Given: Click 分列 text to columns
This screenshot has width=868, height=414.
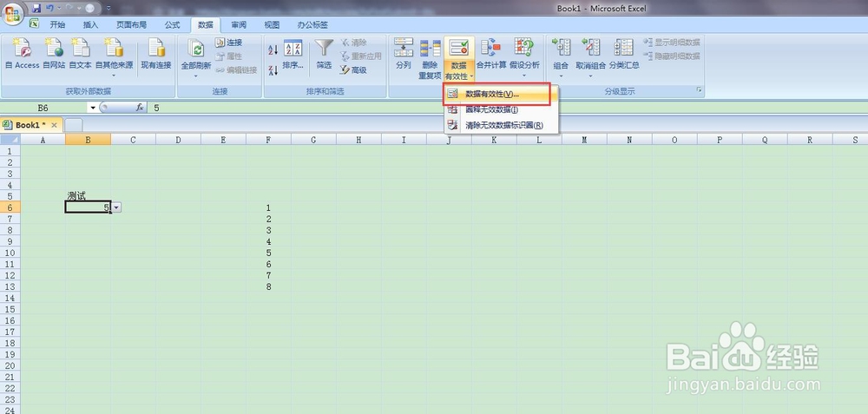Looking at the screenshot, I should tap(404, 54).
